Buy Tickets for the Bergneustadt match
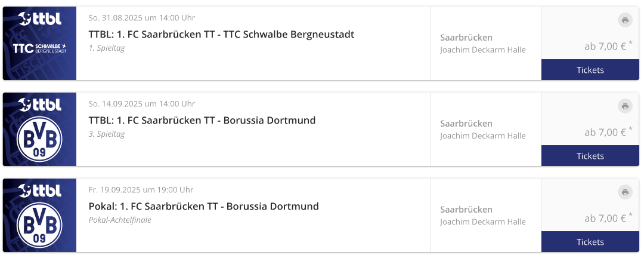644x258 pixels. [x=590, y=70]
